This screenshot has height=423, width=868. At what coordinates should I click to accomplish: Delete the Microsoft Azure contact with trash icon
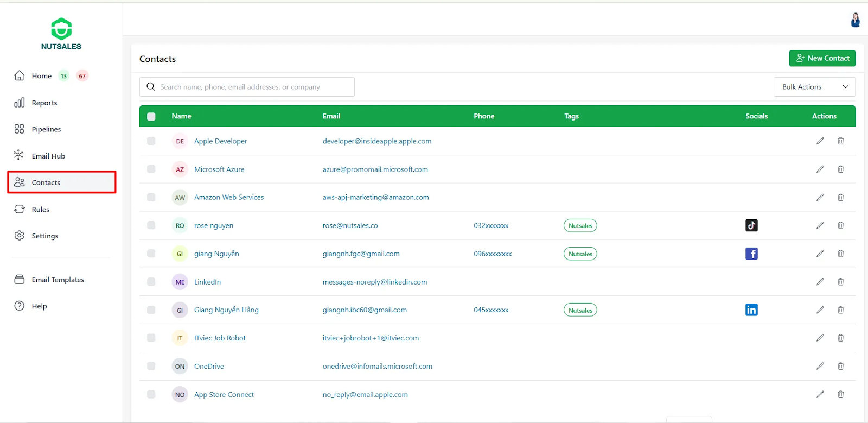(840, 169)
